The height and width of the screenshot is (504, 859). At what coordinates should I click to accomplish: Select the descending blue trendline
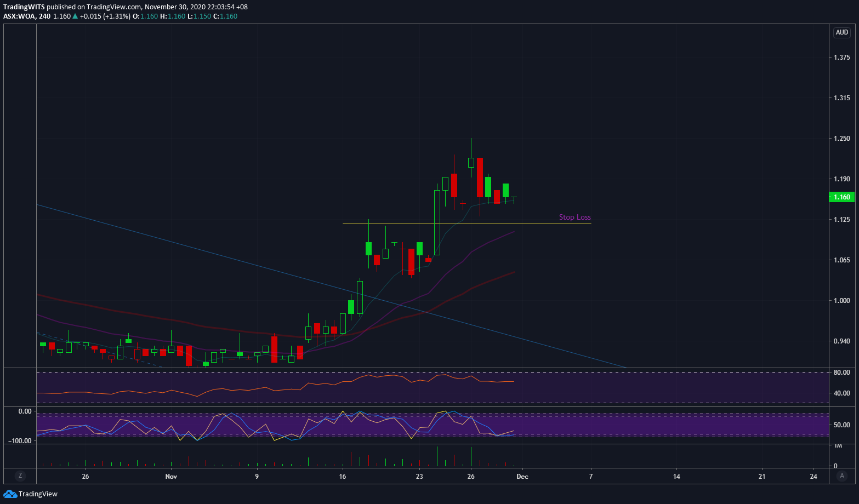331,285
